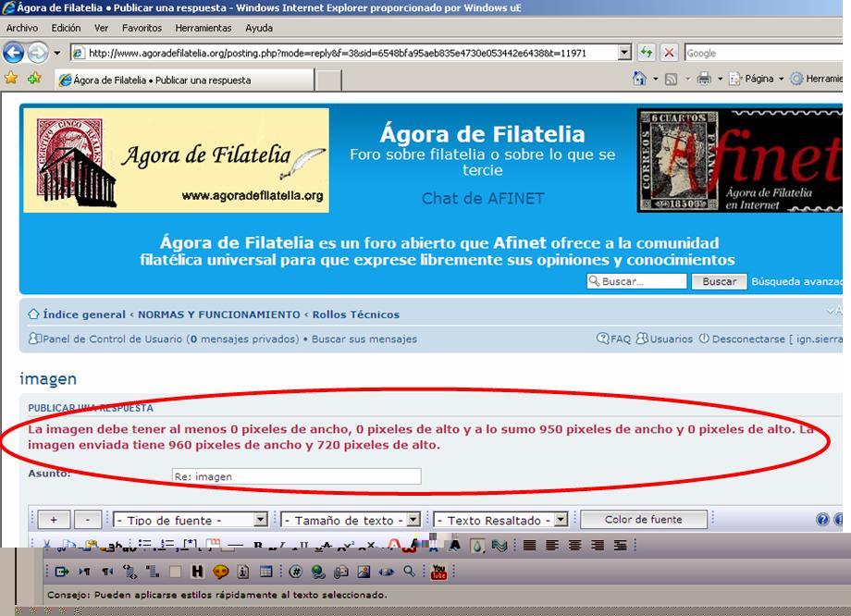This screenshot has height=616, width=851.
Task: Select the Ágora de Filatelia browser tab
Action: click(184, 80)
